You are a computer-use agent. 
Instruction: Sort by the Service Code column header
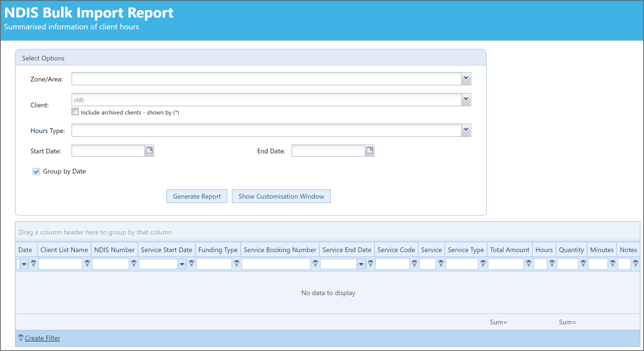click(x=396, y=250)
